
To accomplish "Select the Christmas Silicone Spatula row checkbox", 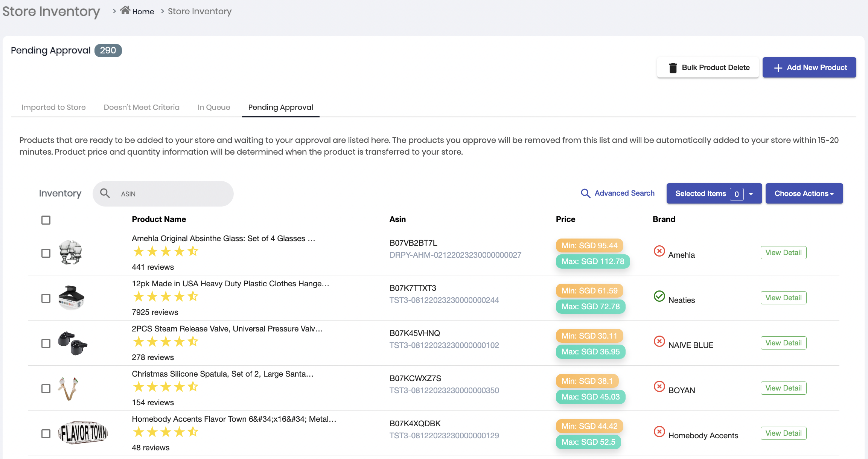I will coord(46,389).
